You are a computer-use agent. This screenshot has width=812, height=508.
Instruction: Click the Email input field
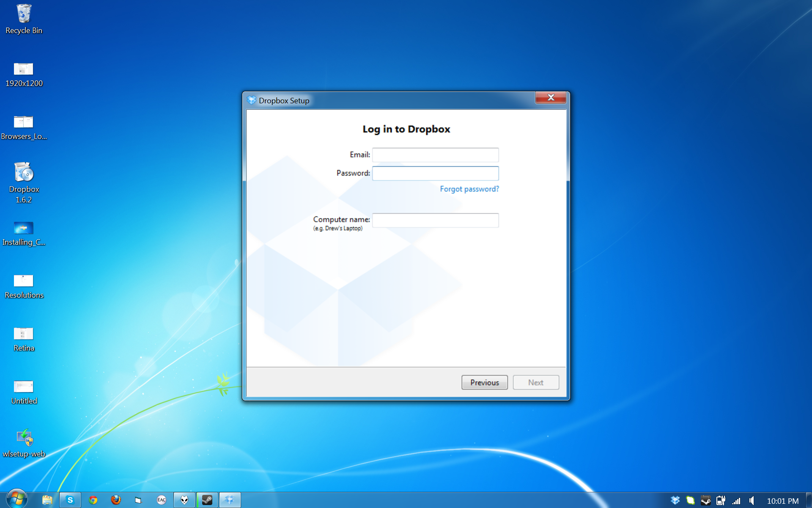click(x=435, y=155)
